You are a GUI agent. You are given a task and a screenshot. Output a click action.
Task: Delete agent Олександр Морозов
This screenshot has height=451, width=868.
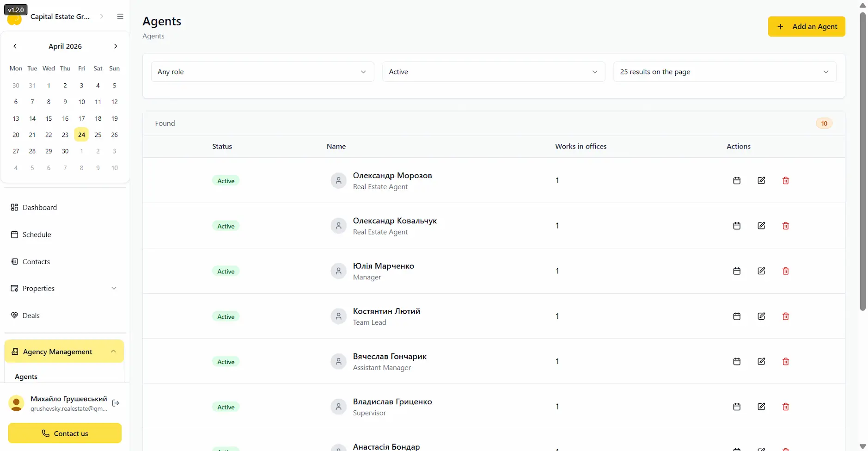pyautogui.click(x=786, y=180)
